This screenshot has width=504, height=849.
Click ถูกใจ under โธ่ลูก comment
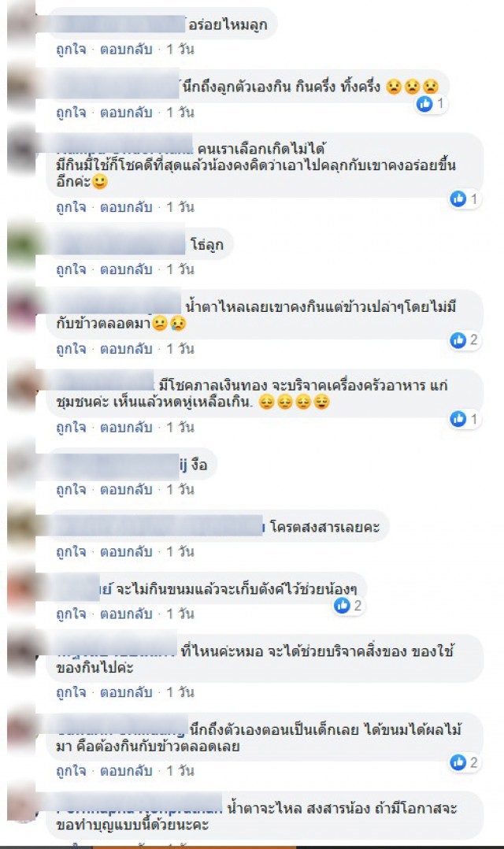pyautogui.click(x=71, y=269)
